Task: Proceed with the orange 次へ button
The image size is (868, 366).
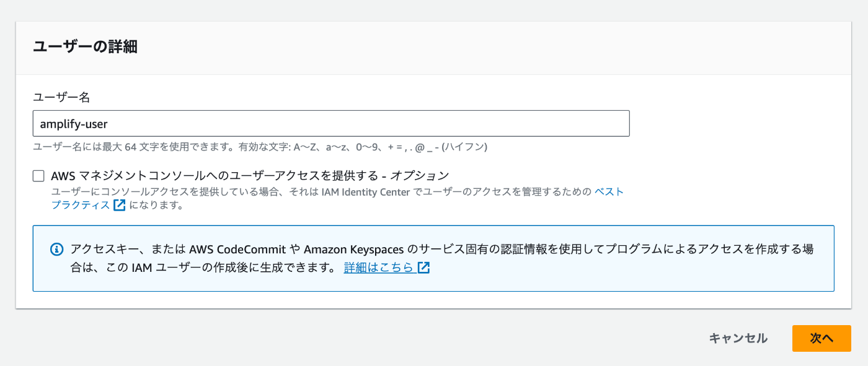Action: [x=821, y=338]
